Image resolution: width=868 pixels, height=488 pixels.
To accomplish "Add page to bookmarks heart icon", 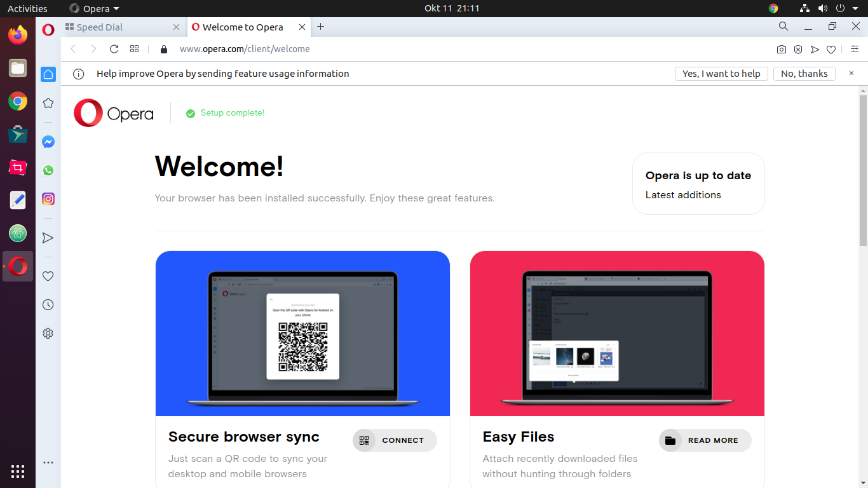I will click(x=831, y=50).
